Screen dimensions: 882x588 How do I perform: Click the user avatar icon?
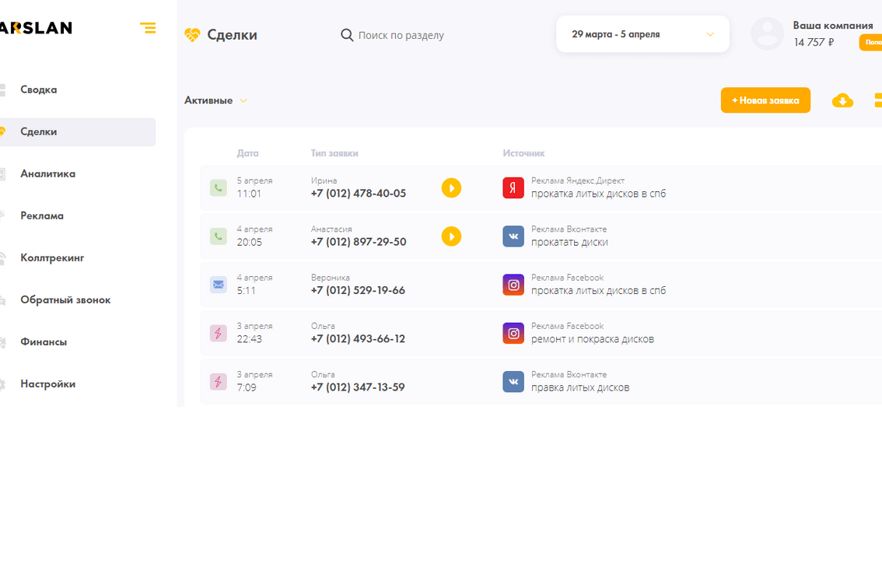point(767,34)
